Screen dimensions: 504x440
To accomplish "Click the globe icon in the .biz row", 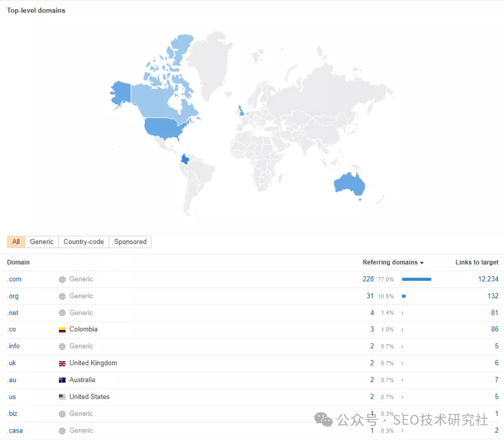I will 62,414.
